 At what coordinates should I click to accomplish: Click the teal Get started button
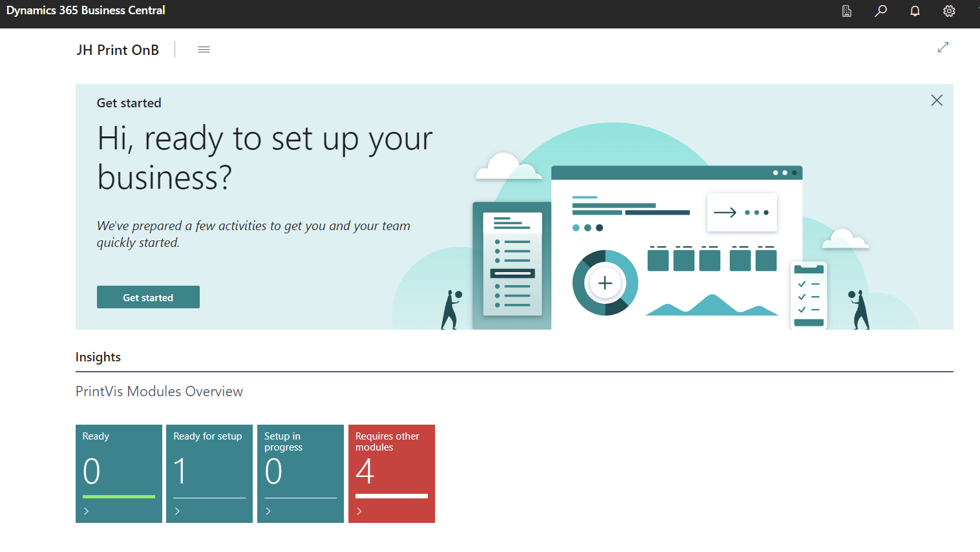(x=148, y=297)
